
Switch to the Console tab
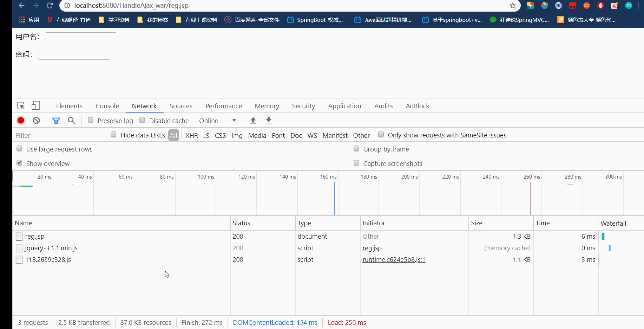[107, 106]
